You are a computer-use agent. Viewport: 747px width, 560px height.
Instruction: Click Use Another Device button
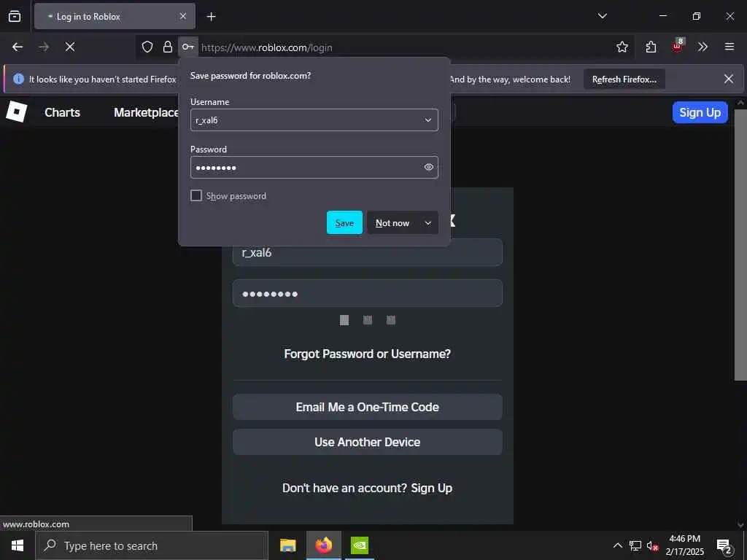click(x=368, y=442)
